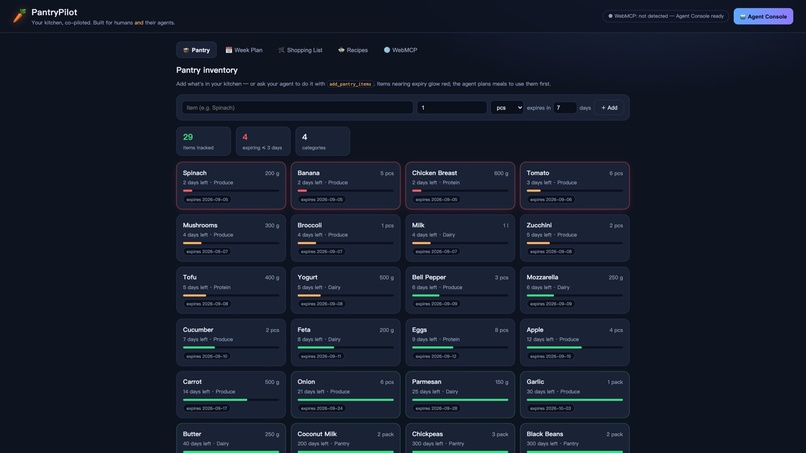Click Chicken Breast's 600 g quantity
Image resolution: width=806 pixels, height=453 pixels.
(x=501, y=173)
